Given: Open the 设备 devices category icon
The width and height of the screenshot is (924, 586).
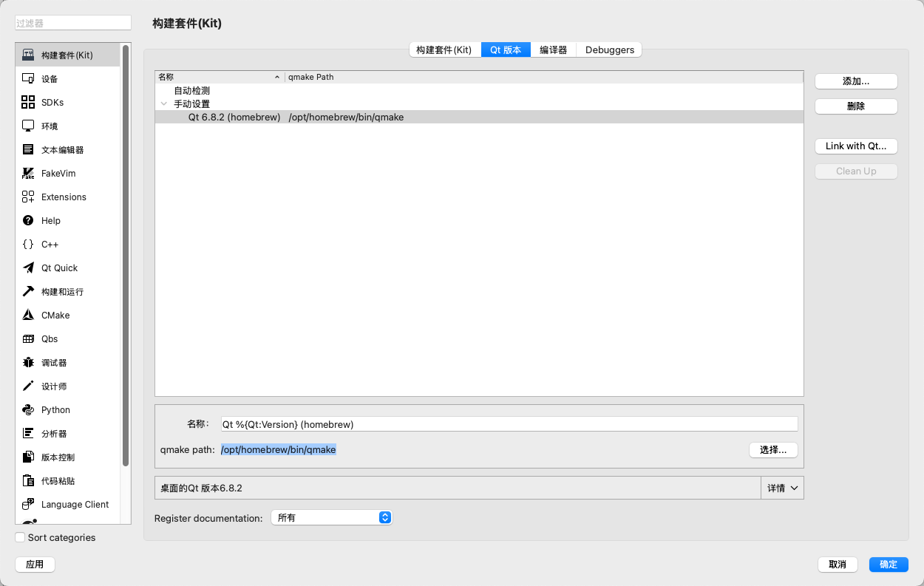Looking at the screenshot, I should [28, 79].
